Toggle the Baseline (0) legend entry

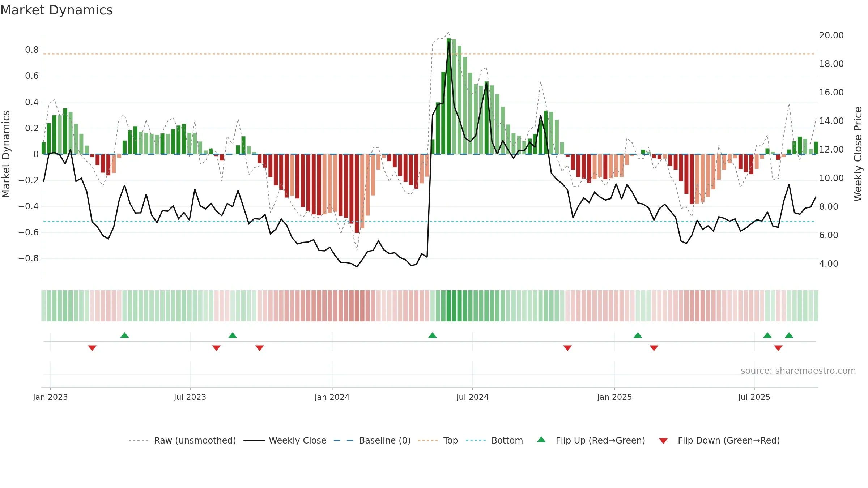[372, 440]
